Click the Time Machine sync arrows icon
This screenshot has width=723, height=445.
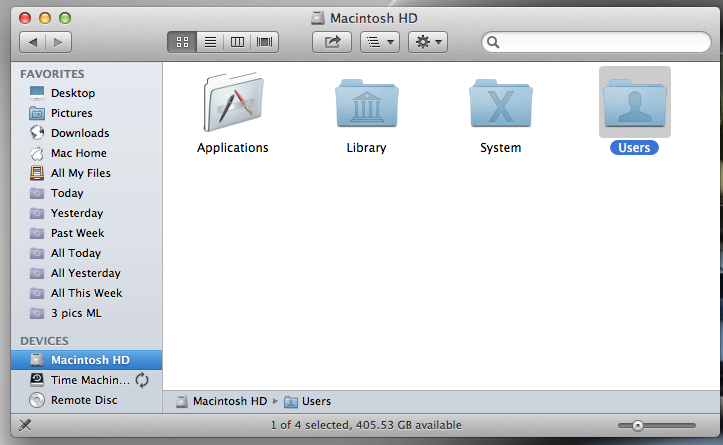142,380
